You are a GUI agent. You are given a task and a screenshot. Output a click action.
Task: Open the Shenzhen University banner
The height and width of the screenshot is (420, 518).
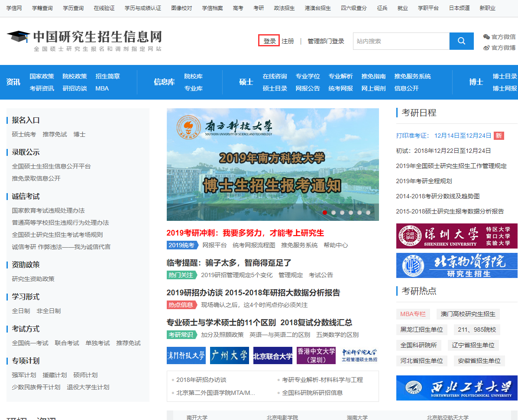(x=456, y=236)
